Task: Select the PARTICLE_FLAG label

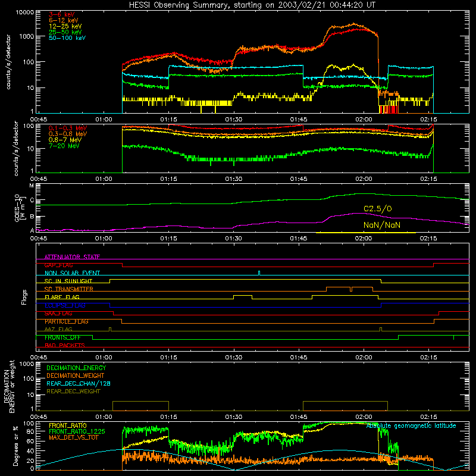Action: [x=67, y=321]
